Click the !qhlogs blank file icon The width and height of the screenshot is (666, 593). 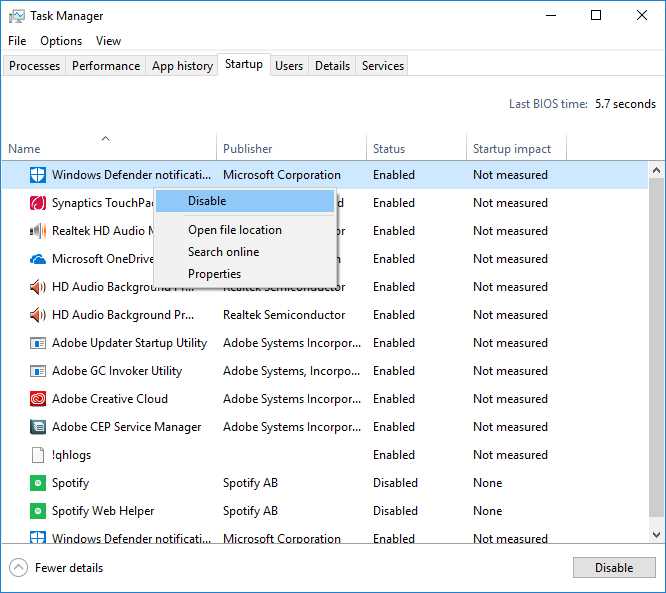[x=38, y=455]
